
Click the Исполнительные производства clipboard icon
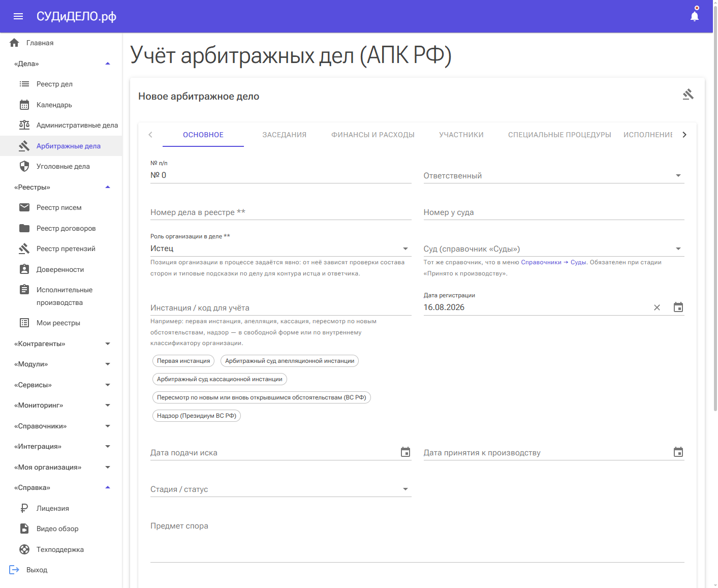coord(24,290)
